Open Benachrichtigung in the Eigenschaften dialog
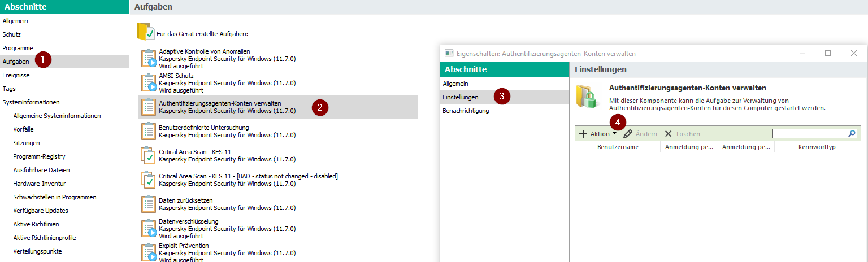868x262 pixels. point(466,111)
